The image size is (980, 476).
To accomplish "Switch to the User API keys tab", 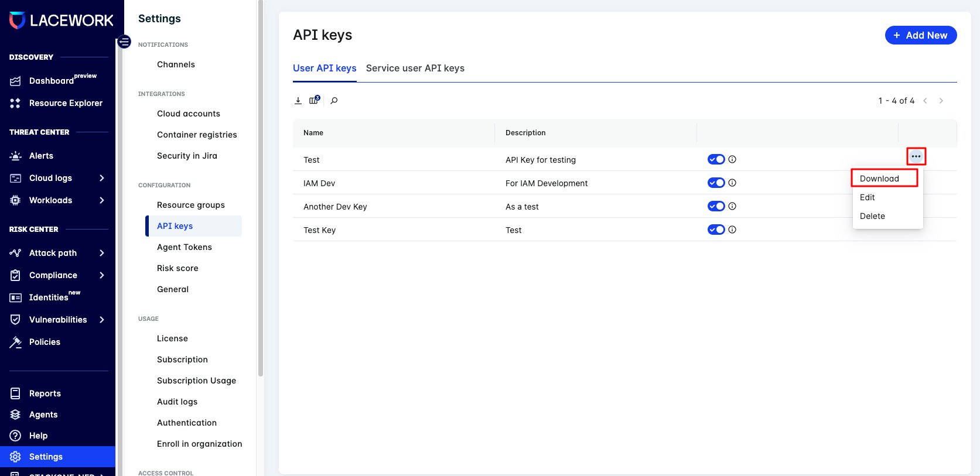I will tap(325, 68).
